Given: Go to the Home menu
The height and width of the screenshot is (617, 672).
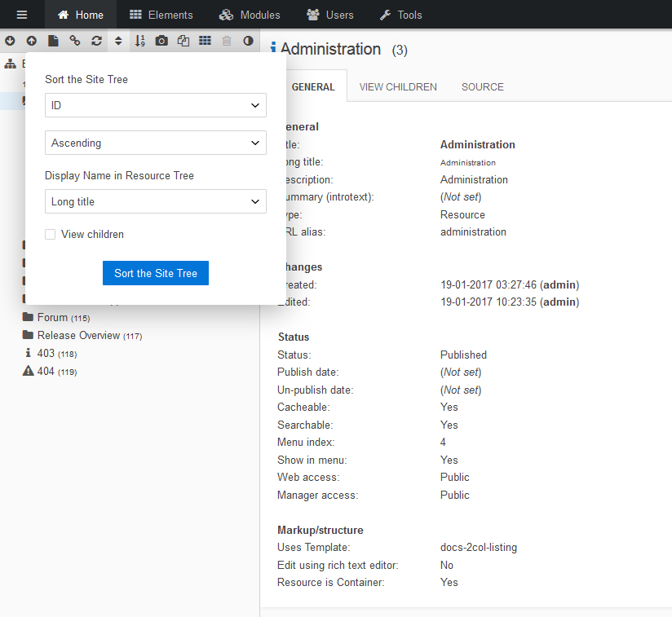Looking at the screenshot, I should tap(81, 15).
